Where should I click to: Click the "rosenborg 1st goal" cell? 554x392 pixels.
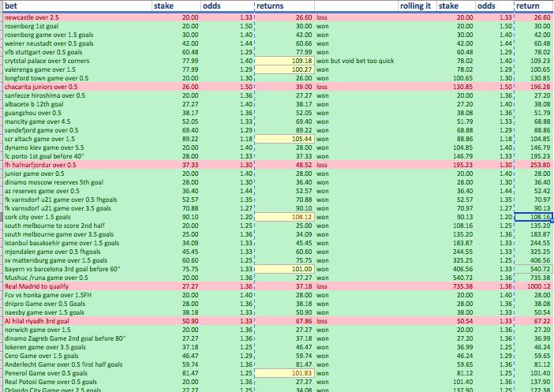(77, 26)
